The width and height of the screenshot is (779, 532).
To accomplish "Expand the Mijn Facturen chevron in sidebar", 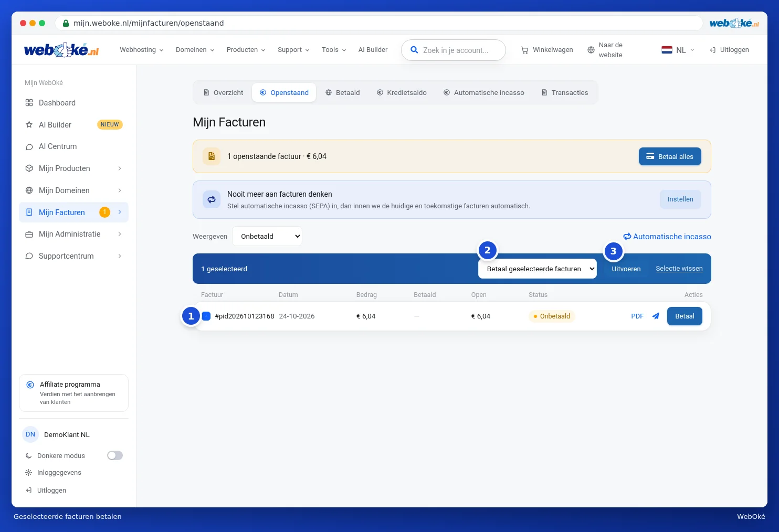I will click(120, 212).
